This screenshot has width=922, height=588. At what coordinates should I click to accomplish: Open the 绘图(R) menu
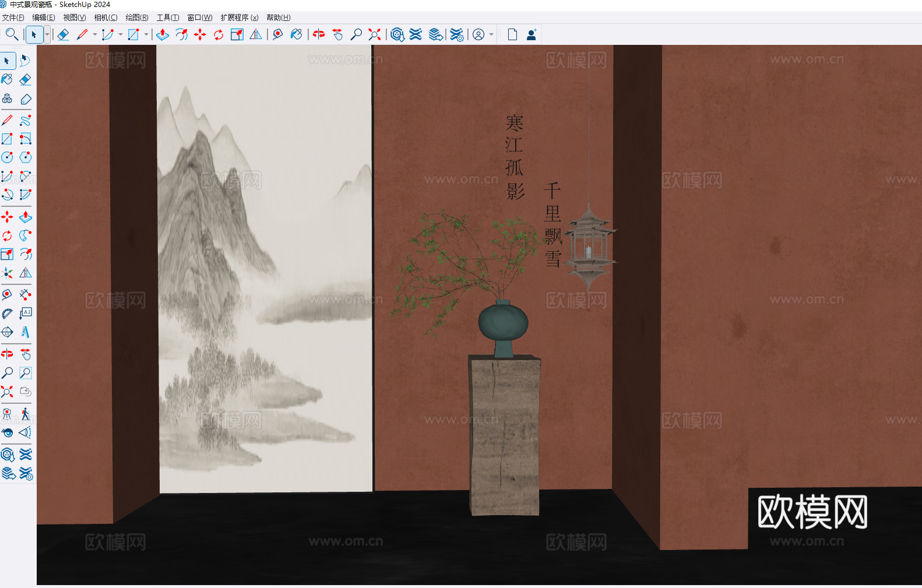click(x=137, y=17)
